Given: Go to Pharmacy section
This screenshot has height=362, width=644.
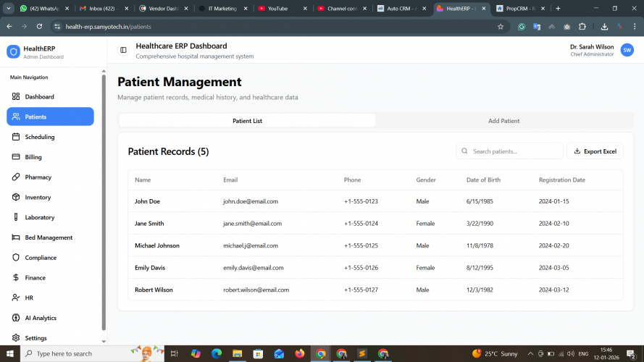Looking at the screenshot, I should 50,177.
